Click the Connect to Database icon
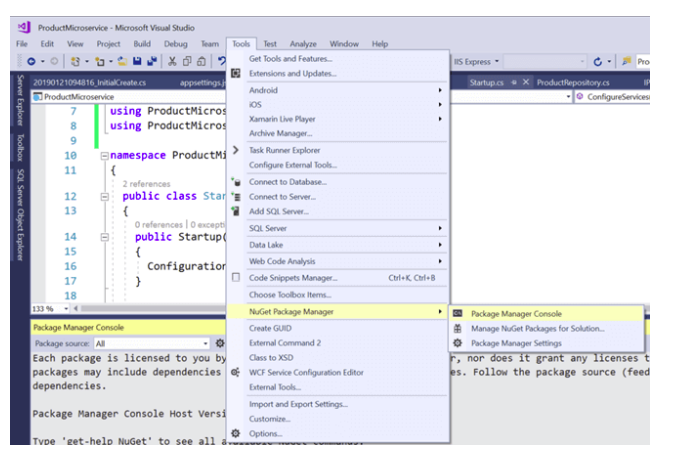The height and width of the screenshot is (451, 682). [x=236, y=182]
